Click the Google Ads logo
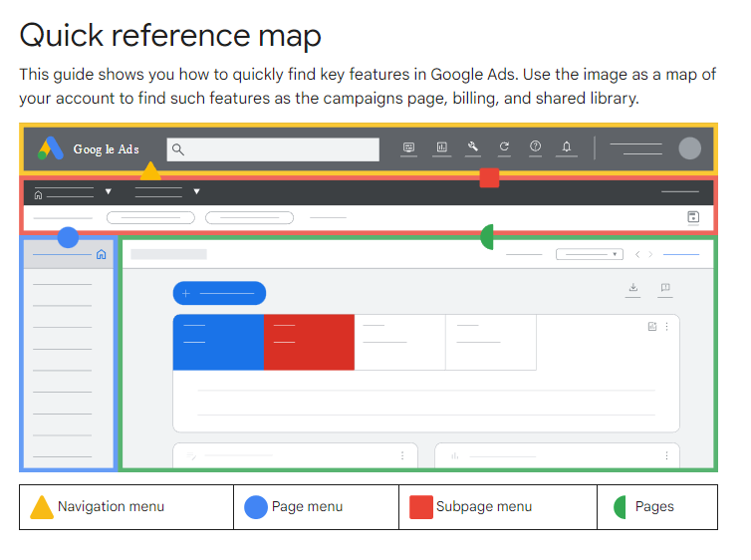Viewport: 751px width, 560px height. (x=50, y=148)
